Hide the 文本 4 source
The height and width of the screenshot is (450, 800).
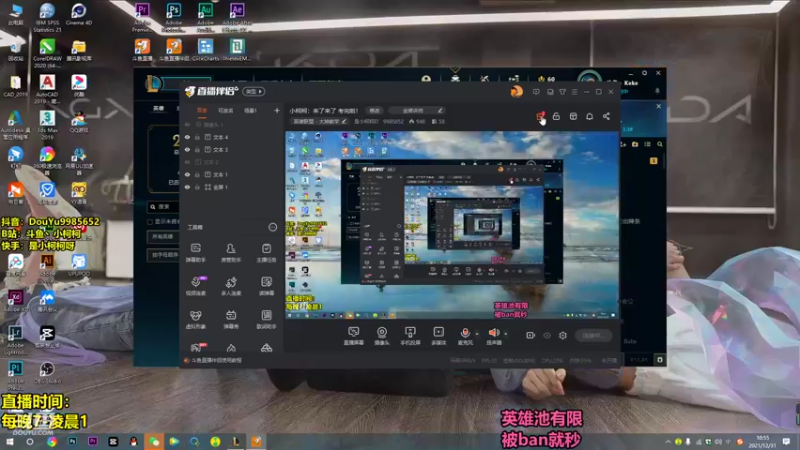pos(187,137)
